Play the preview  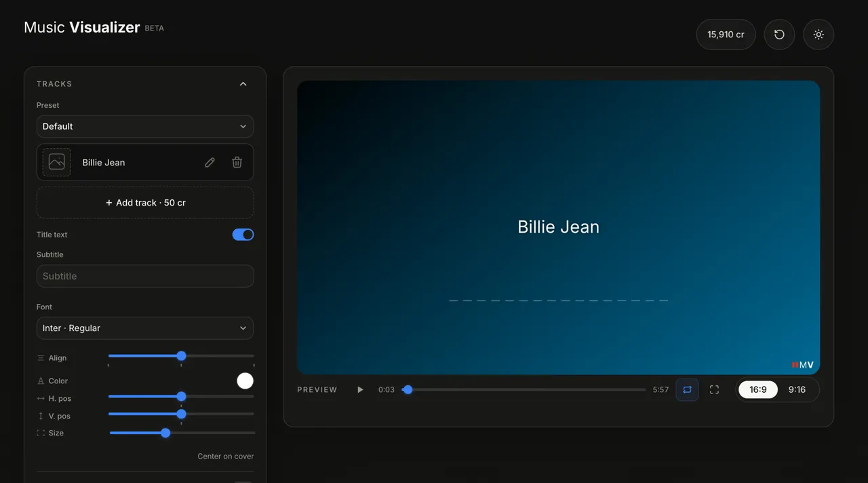[360, 389]
